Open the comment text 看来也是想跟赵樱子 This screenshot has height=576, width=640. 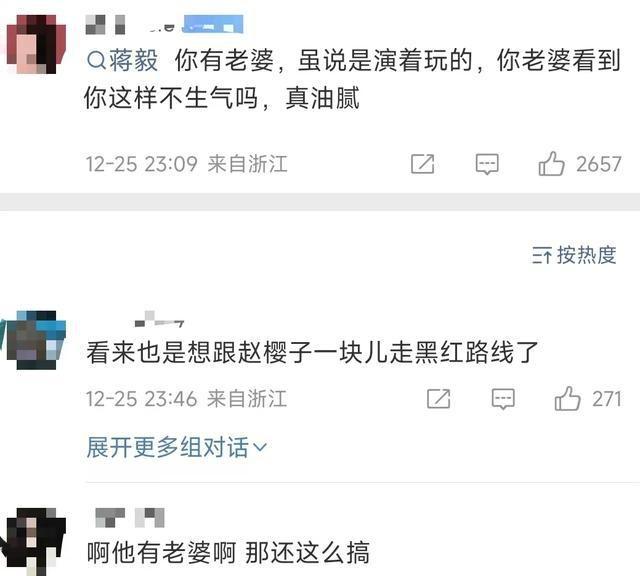pos(312,353)
